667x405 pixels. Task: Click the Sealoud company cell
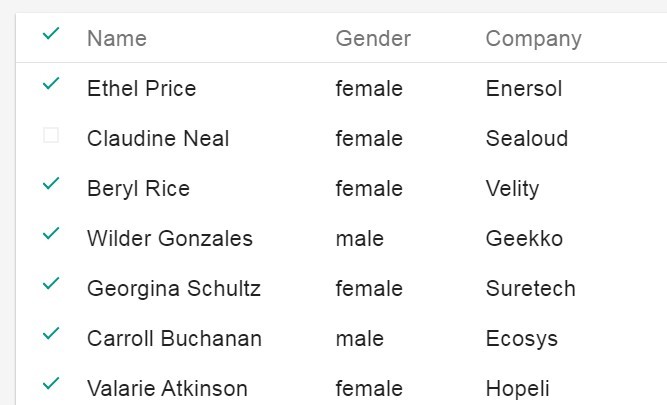pyautogui.click(x=526, y=139)
